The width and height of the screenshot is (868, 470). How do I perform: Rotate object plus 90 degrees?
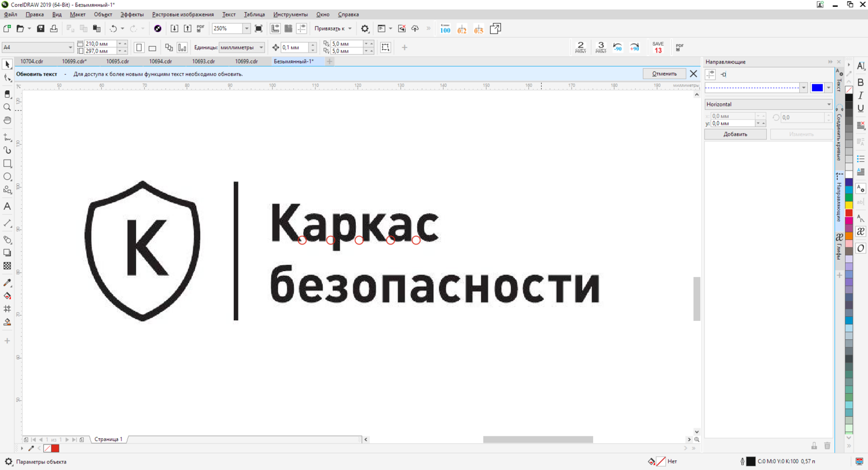635,47
